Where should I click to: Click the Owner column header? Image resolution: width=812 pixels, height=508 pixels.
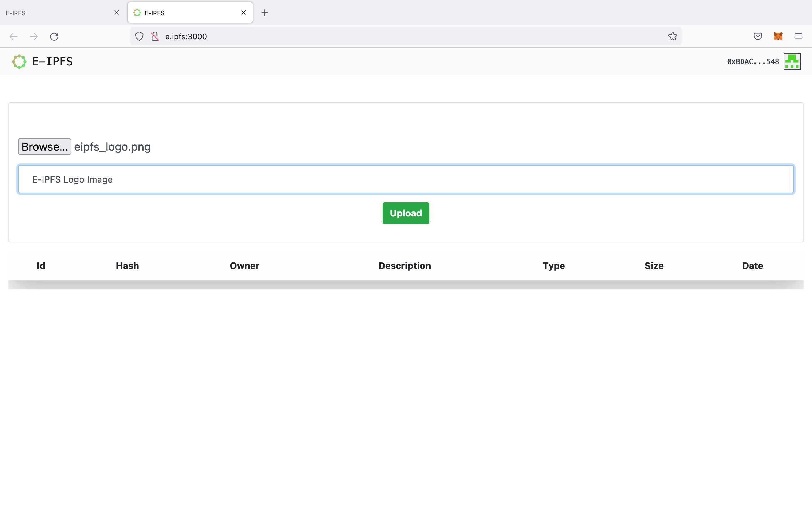245,266
